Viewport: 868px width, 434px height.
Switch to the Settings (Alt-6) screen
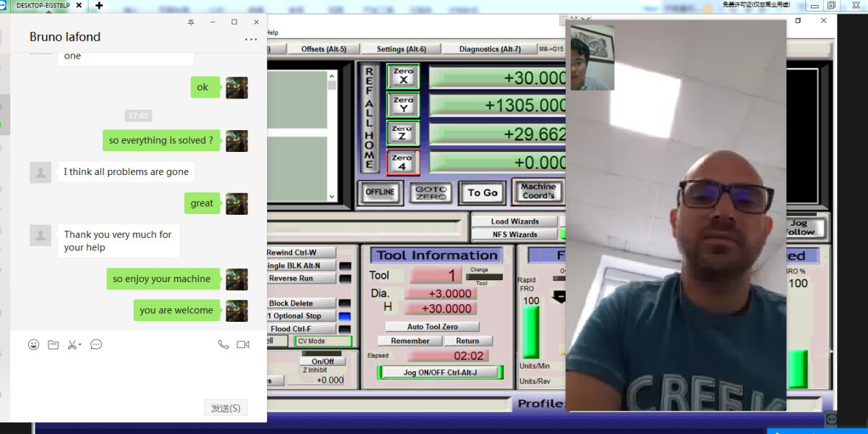[x=401, y=49]
